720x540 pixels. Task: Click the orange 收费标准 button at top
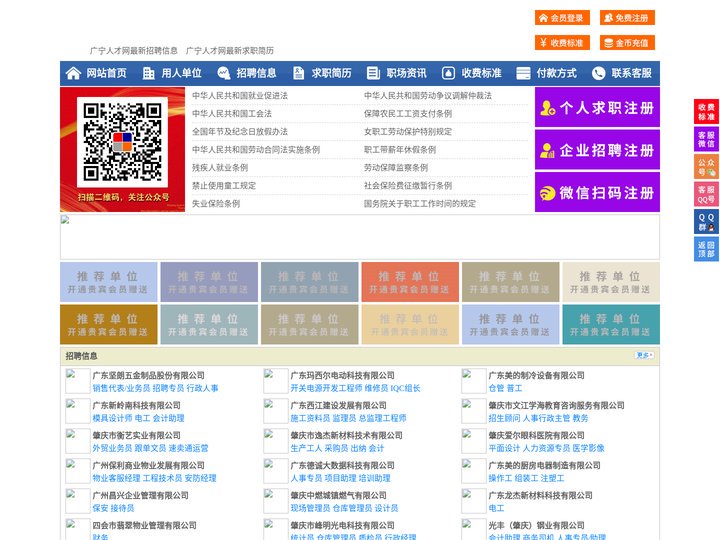click(x=562, y=43)
